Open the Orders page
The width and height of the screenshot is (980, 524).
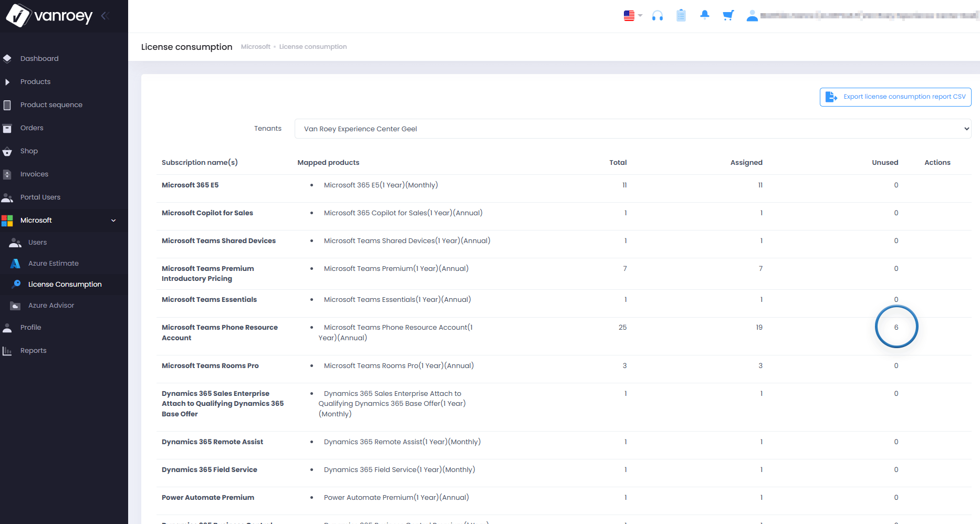32,128
